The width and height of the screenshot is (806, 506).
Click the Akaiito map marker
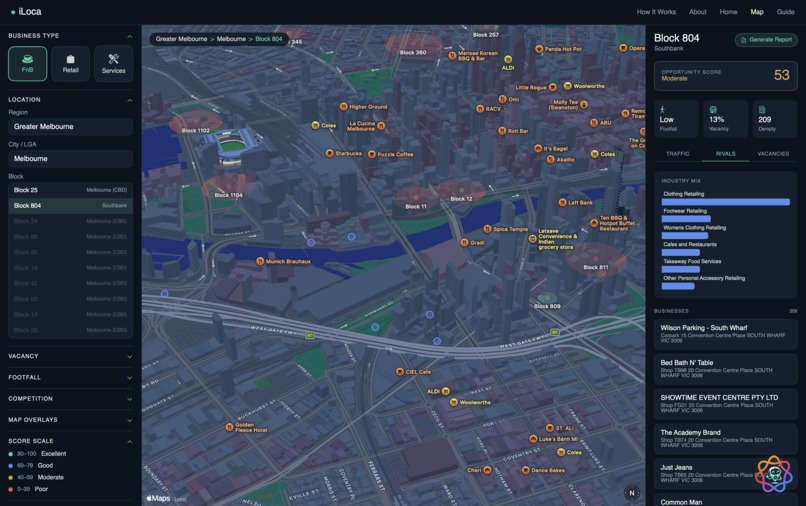coord(550,159)
